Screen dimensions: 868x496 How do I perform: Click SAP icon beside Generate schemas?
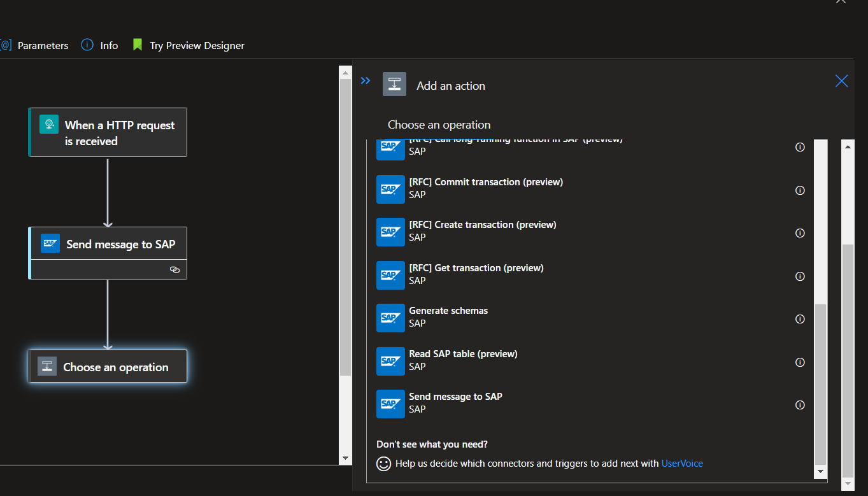(390, 318)
